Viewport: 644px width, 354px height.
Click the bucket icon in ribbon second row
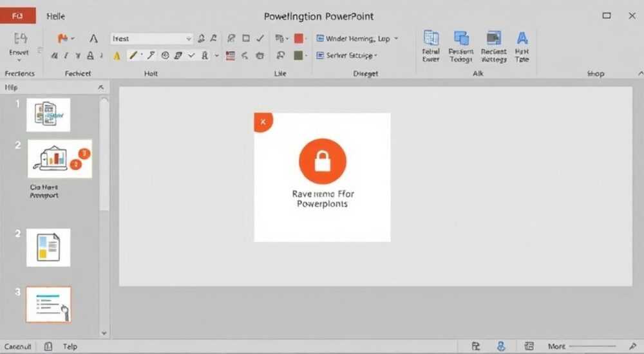[260, 56]
